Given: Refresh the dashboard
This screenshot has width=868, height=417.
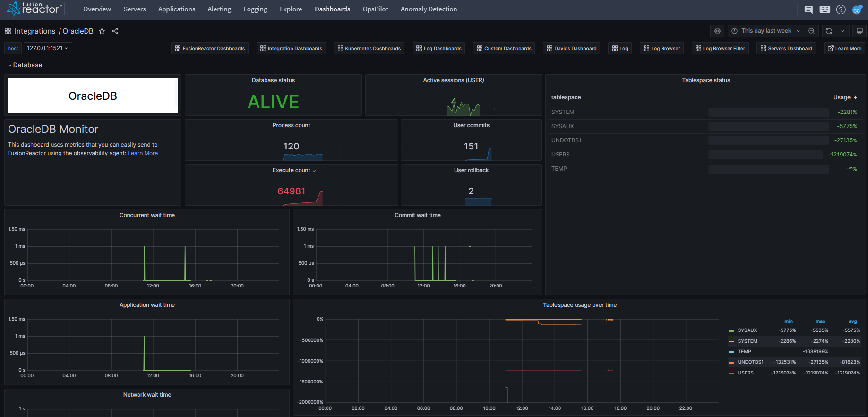Looking at the screenshot, I should coord(829,31).
